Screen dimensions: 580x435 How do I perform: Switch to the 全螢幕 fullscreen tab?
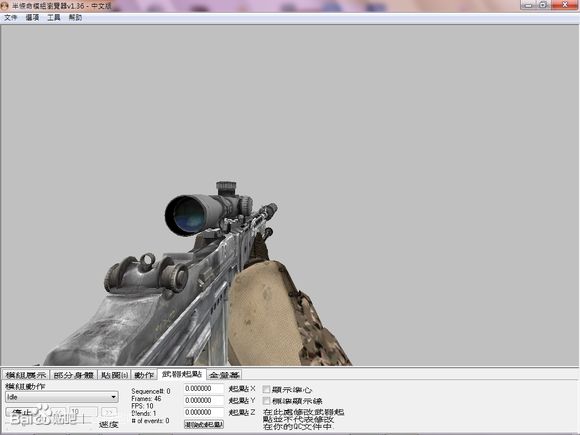point(225,375)
